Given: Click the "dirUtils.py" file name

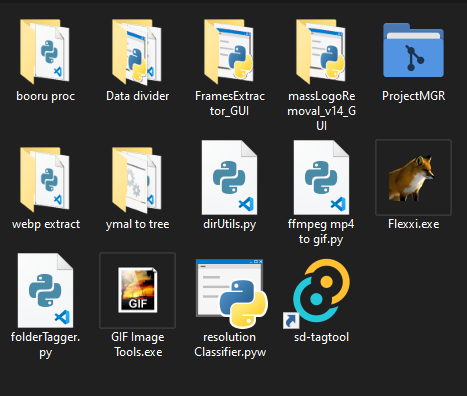Looking at the screenshot, I should pyautogui.click(x=230, y=225).
